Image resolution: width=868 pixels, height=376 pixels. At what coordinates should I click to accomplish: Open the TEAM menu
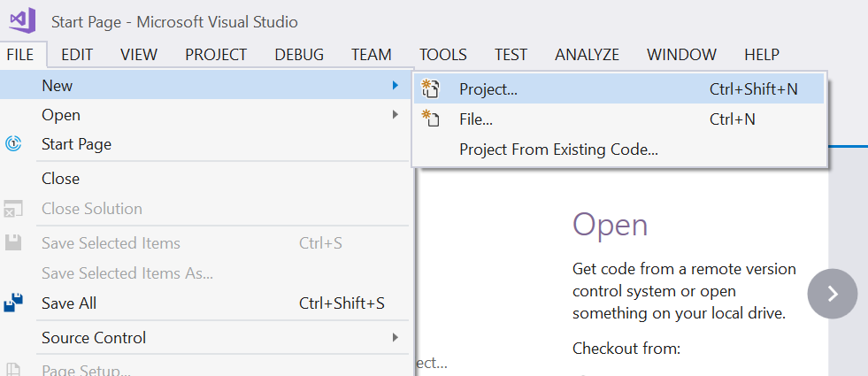(x=372, y=54)
